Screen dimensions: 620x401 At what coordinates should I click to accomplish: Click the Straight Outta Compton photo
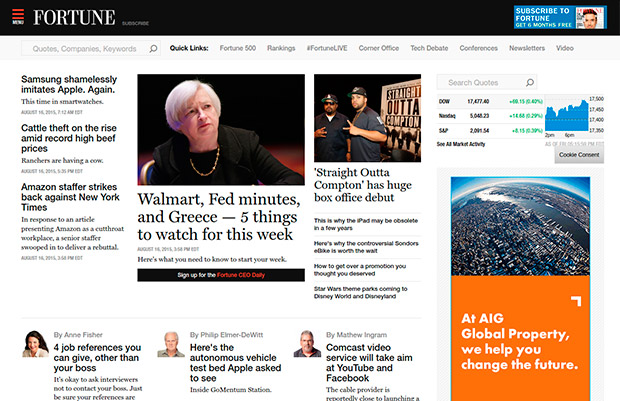click(367, 118)
